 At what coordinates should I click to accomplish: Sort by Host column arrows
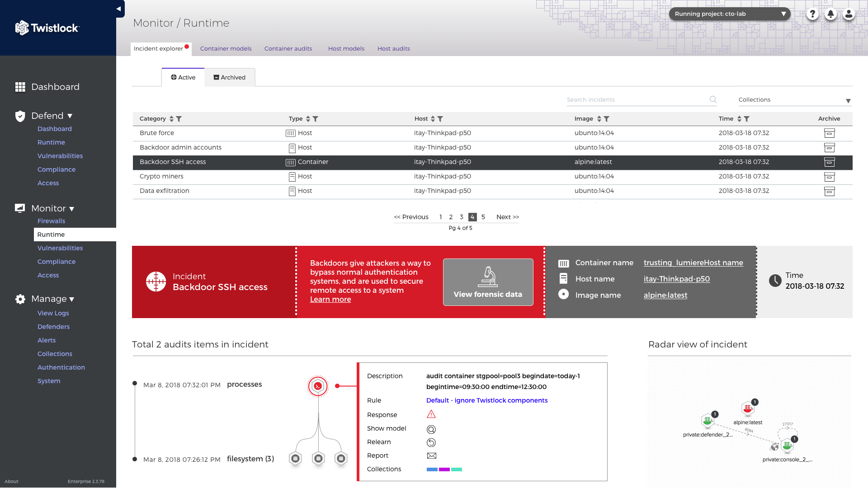[x=433, y=119]
